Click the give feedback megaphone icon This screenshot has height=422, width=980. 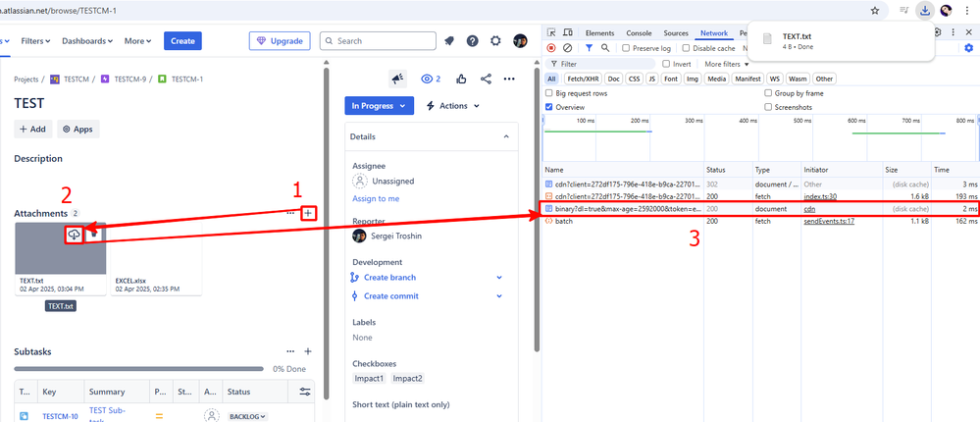(x=397, y=79)
